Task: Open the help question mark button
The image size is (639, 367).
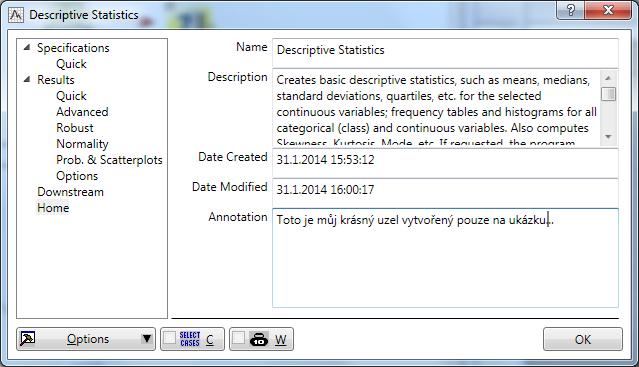Action: coord(571,10)
